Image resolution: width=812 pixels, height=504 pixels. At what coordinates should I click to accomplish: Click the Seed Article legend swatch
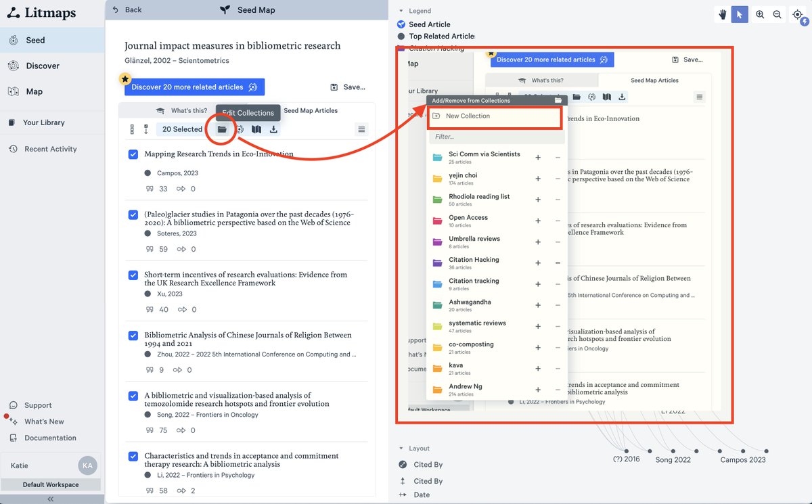pyautogui.click(x=402, y=24)
